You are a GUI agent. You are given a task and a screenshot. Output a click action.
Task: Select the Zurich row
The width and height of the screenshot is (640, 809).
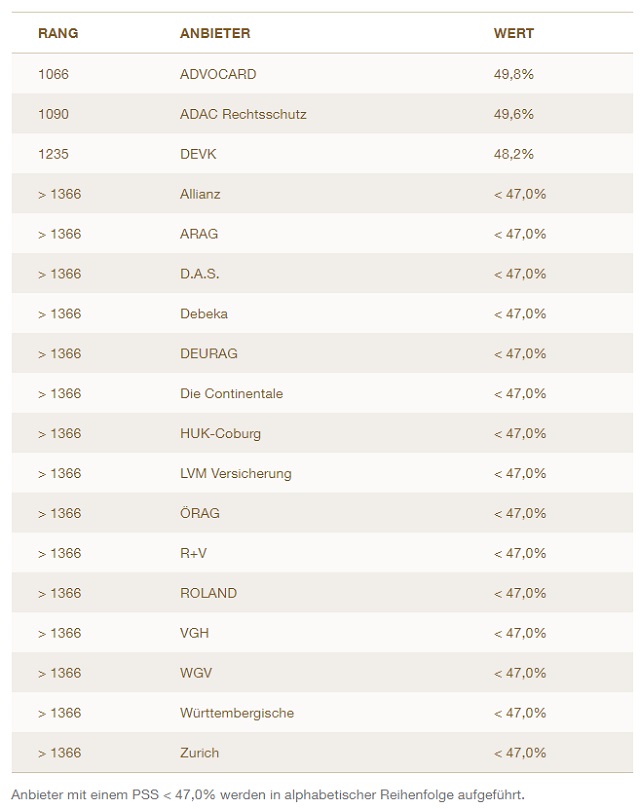click(x=199, y=753)
